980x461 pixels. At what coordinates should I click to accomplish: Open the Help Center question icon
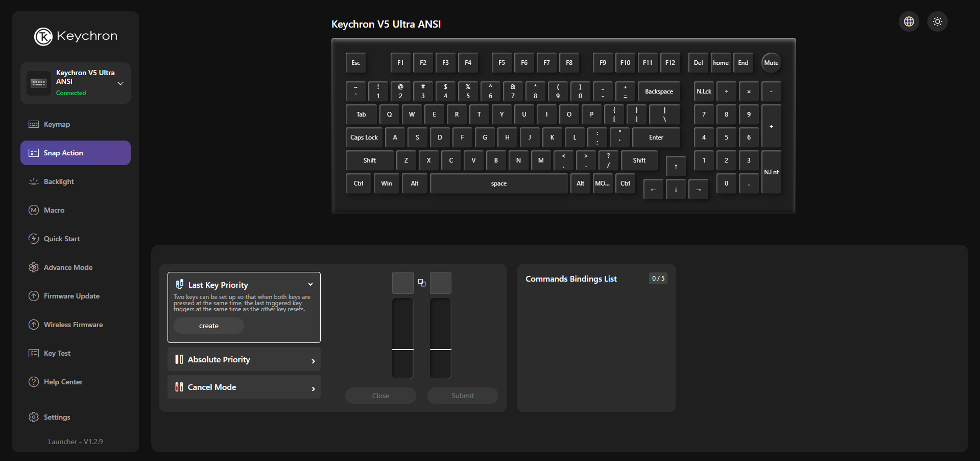pos(33,382)
